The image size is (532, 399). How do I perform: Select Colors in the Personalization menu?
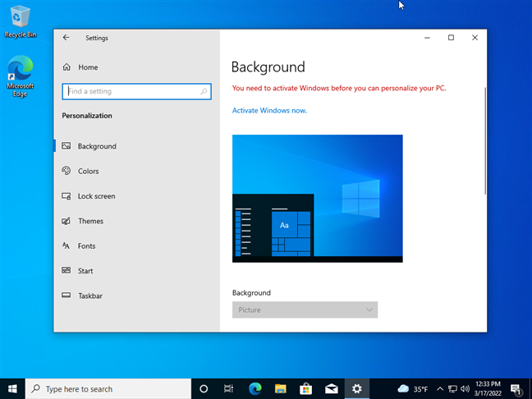pyautogui.click(x=88, y=171)
